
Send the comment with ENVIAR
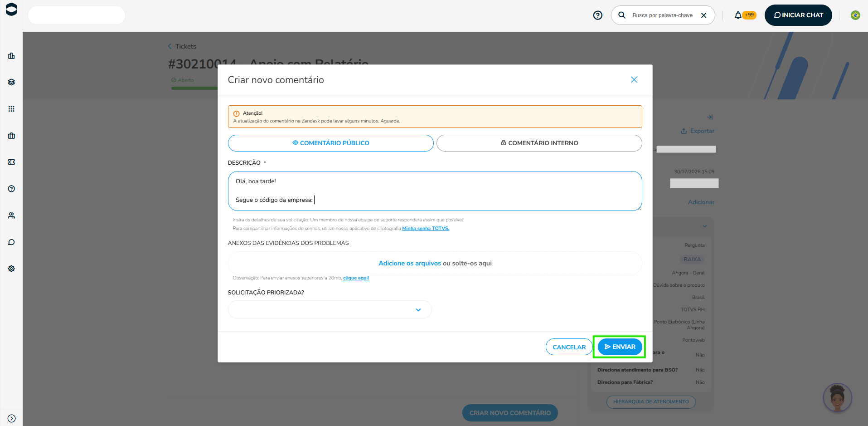pyautogui.click(x=620, y=347)
